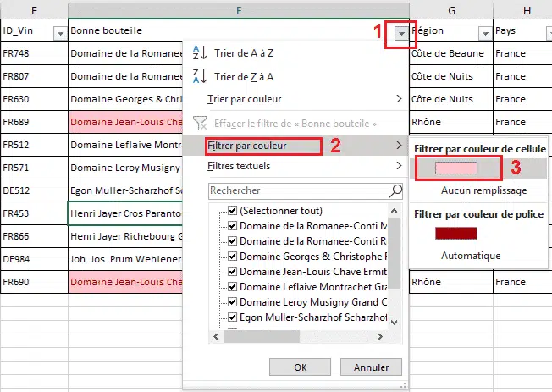Open Filtrer par couleur submenu

(264, 146)
